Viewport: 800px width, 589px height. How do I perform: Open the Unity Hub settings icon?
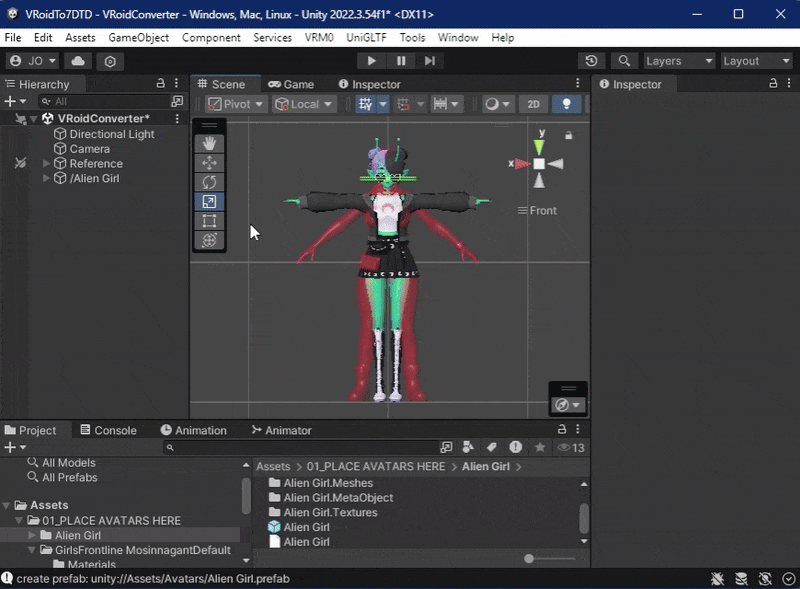(x=110, y=61)
